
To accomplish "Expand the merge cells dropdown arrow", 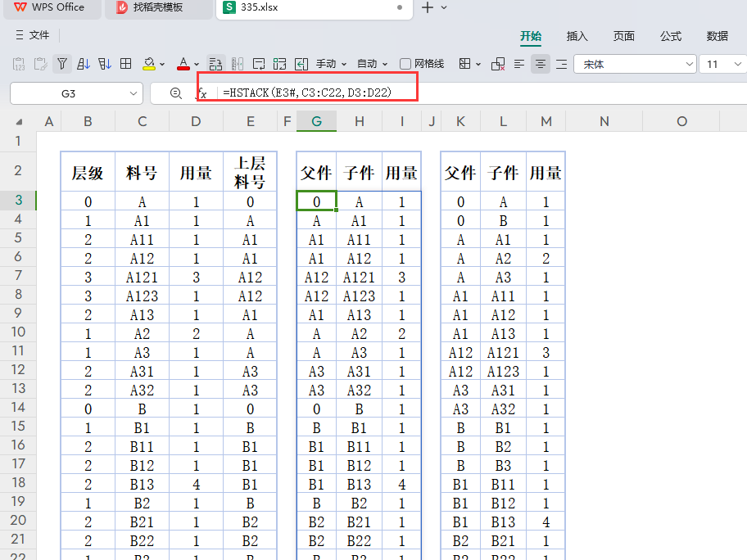I will coord(478,65).
